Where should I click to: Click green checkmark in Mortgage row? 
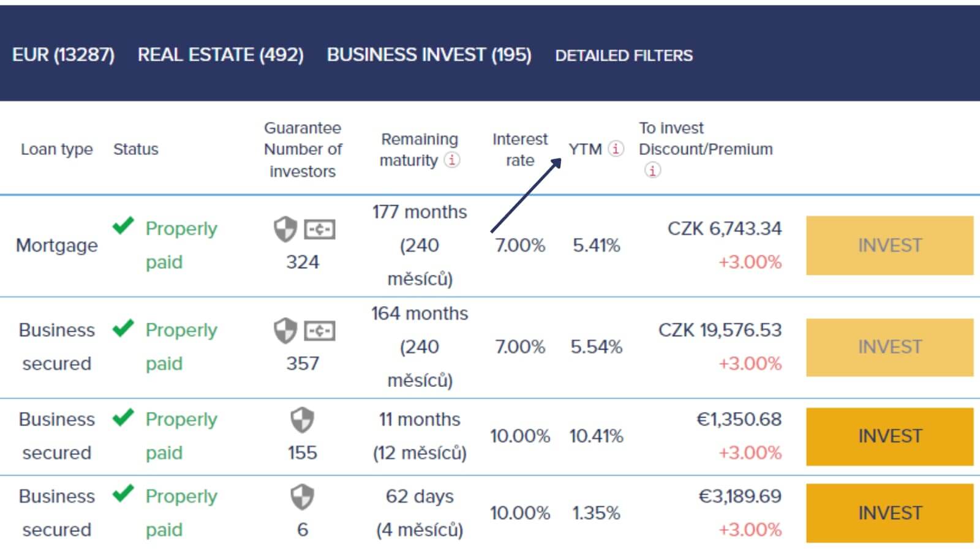[123, 226]
